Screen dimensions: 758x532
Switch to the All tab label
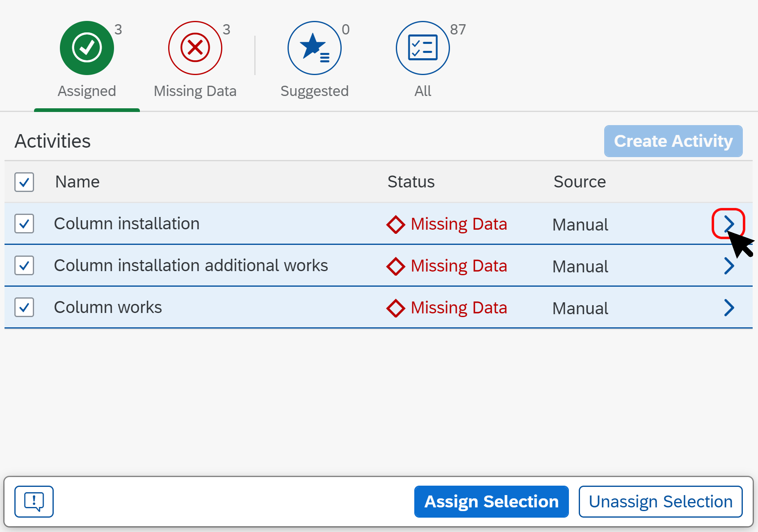tap(423, 91)
